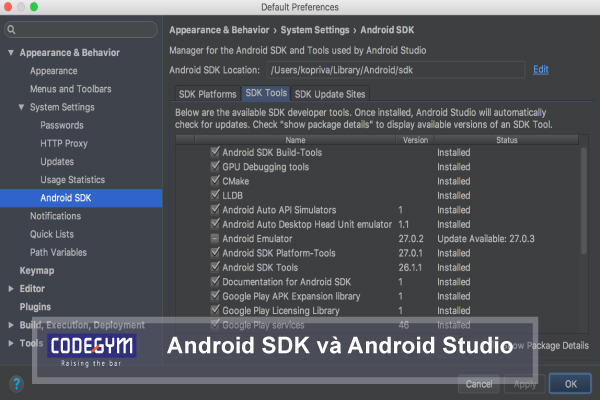This screenshot has height=400, width=600.
Task: Click the Edit link for SDK location
Action: [x=541, y=69]
